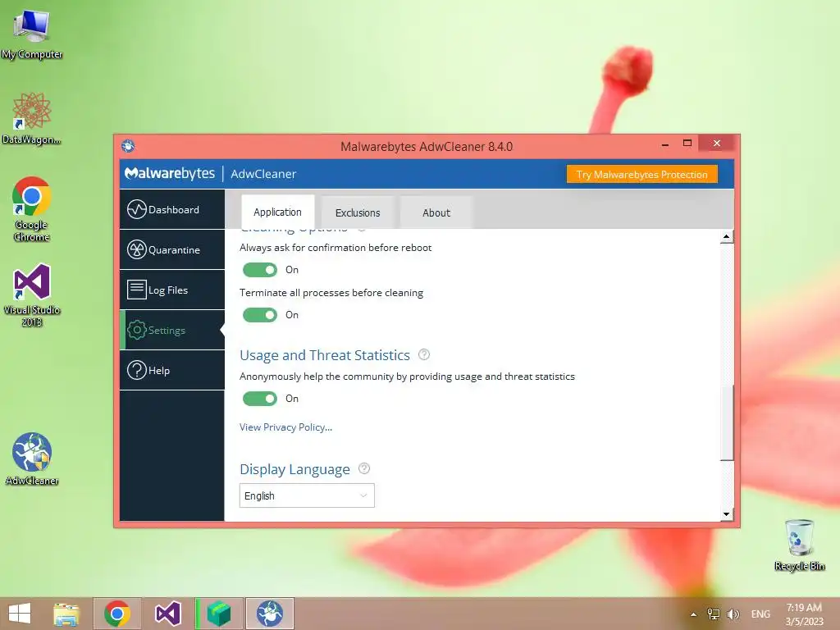Click the Malwarebytes logo in header
Viewport: 840px width, 630px height.
[169, 174]
